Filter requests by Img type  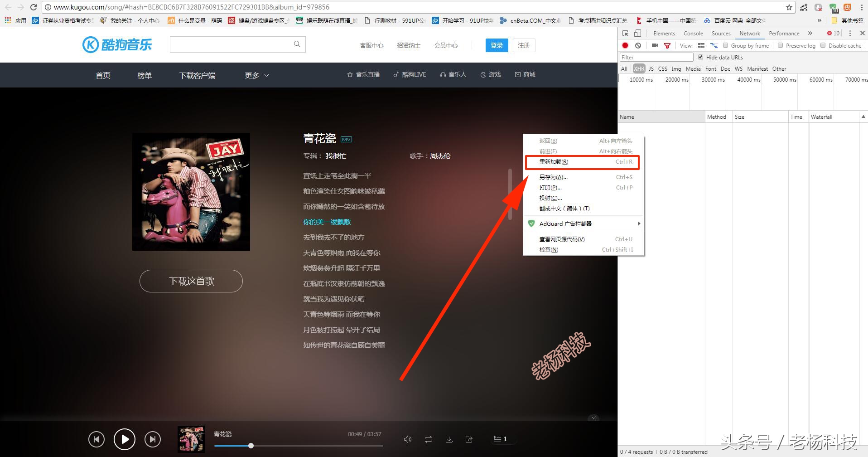pos(676,69)
